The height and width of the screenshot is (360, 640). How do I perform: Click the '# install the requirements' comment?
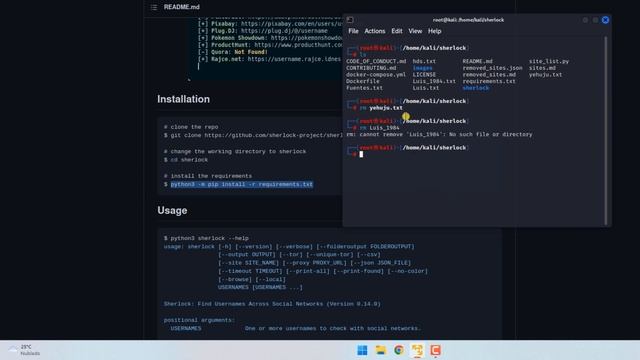coord(208,176)
